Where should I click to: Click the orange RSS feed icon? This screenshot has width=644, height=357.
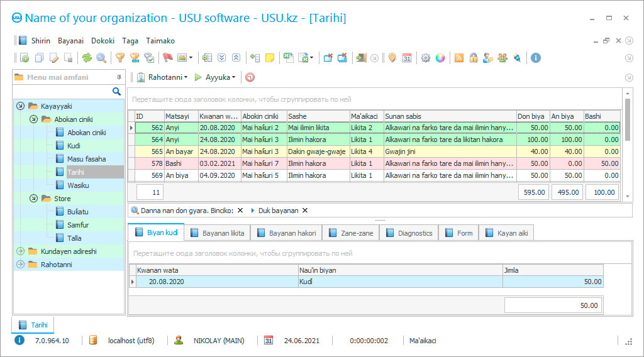[x=459, y=58]
